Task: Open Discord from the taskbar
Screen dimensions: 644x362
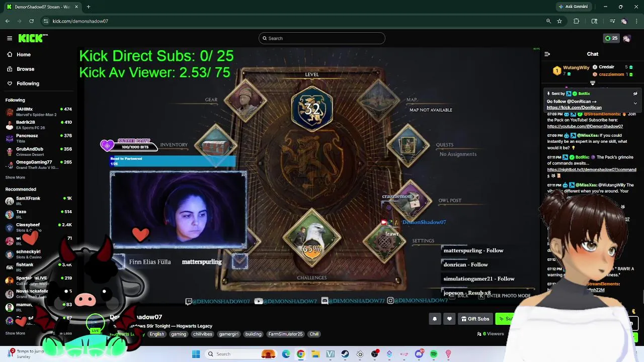Action: (x=419, y=354)
